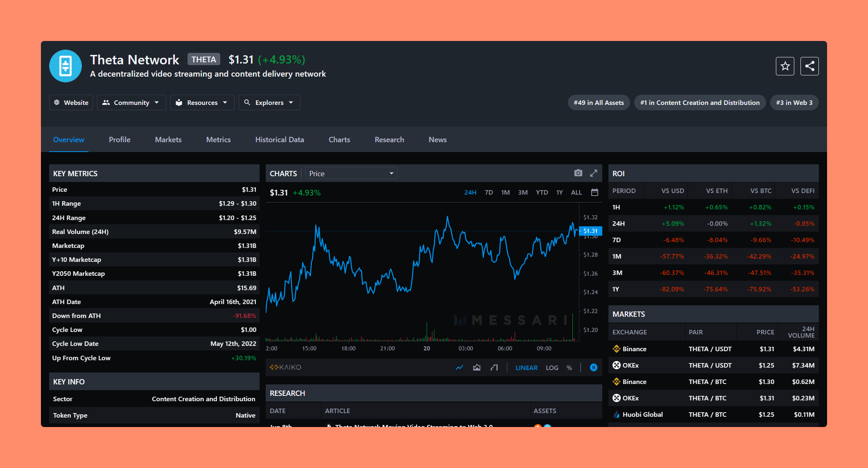The height and width of the screenshot is (468, 868).
Task: Click the VS USD column header
Action: pyautogui.click(x=673, y=191)
